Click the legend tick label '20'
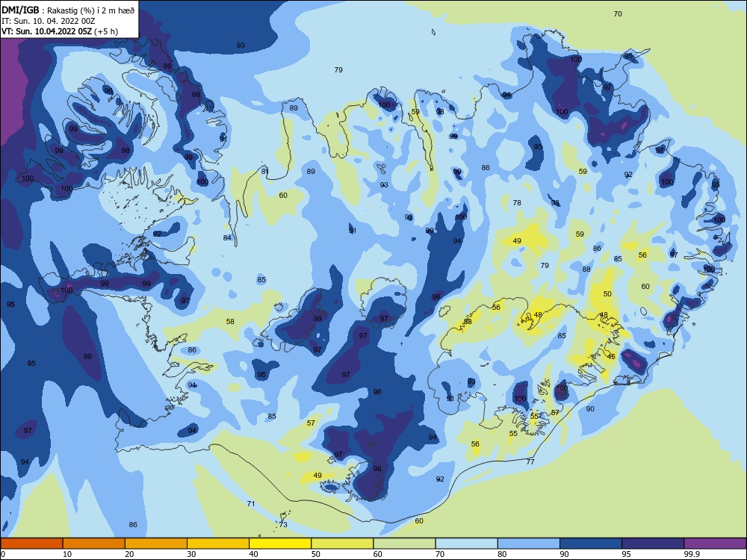The width and height of the screenshot is (747, 560). [129, 554]
